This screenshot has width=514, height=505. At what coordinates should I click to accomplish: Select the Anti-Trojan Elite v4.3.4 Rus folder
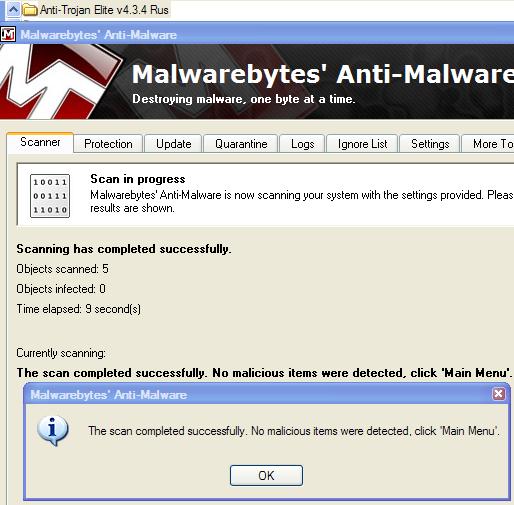pos(96,10)
